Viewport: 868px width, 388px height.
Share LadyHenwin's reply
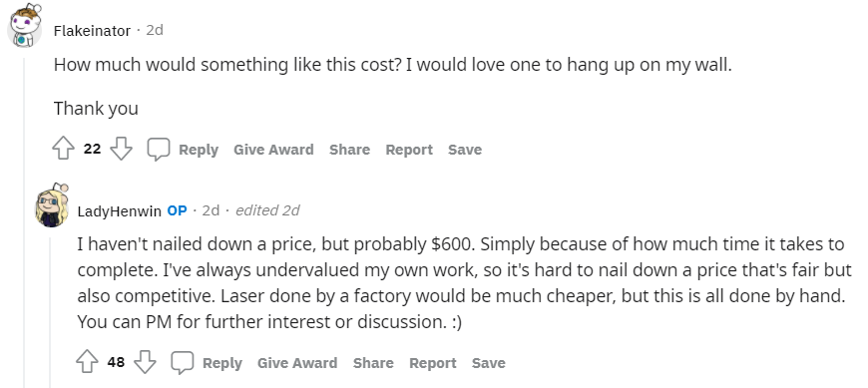(x=373, y=363)
